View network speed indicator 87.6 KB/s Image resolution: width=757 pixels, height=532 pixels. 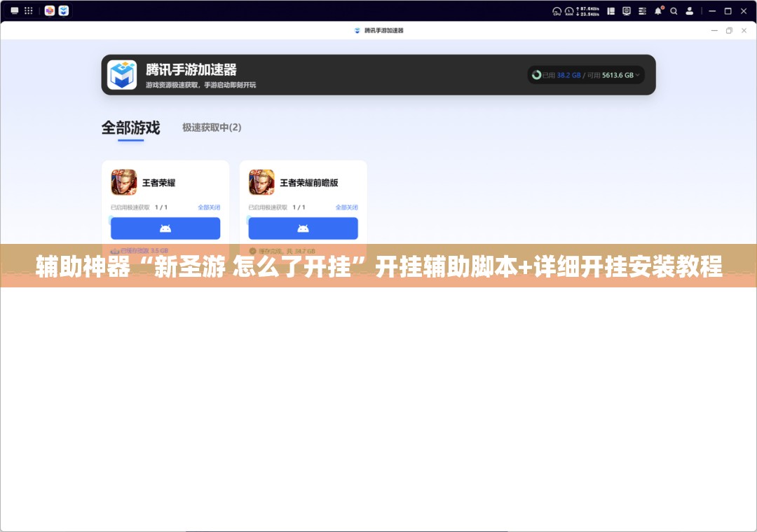coord(587,8)
